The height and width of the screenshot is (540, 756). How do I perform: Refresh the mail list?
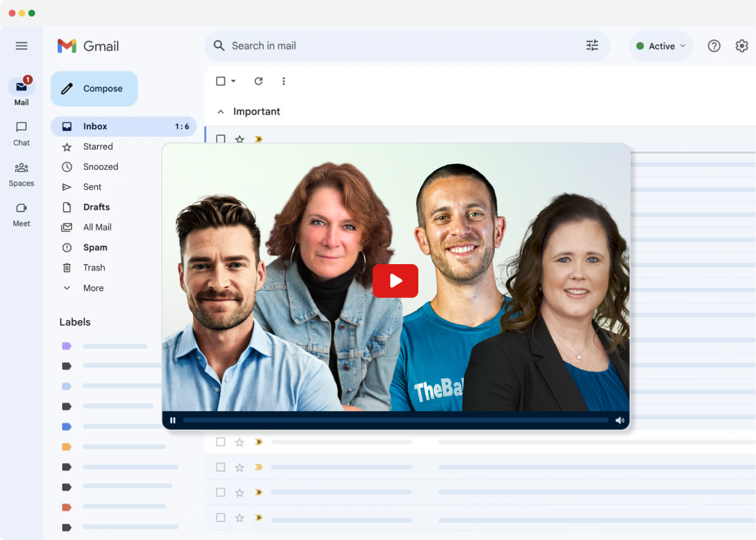coord(258,81)
